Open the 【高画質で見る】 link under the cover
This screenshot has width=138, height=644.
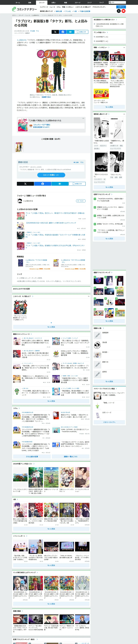[x=46, y=97]
